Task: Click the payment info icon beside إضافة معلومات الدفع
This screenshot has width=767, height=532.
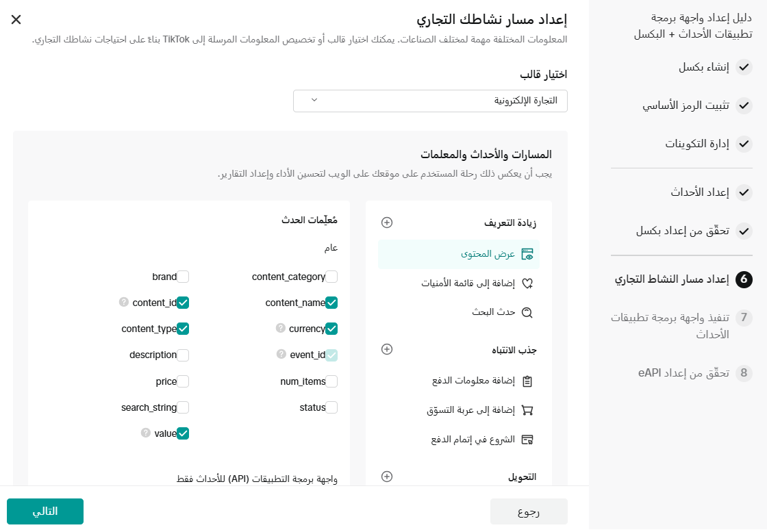Action: point(527,381)
